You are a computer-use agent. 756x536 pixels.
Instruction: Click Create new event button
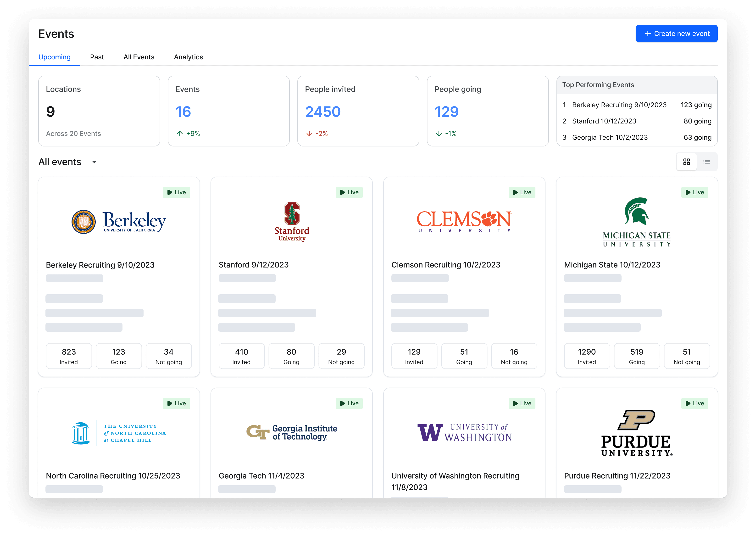(x=677, y=34)
